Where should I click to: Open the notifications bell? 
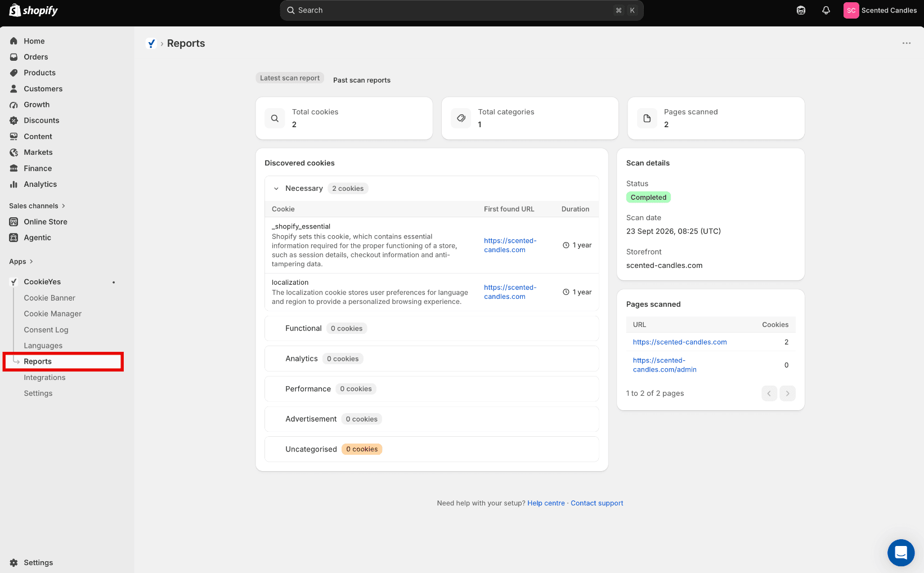click(826, 10)
